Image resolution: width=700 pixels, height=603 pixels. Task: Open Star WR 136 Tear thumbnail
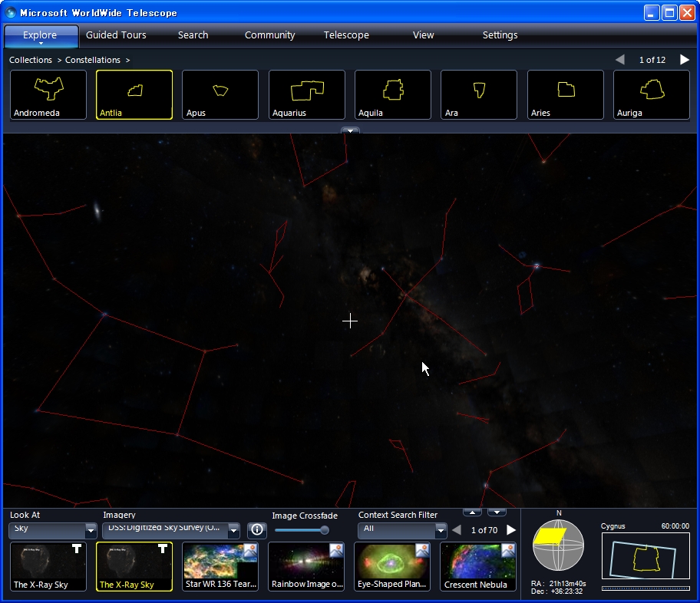[220, 566]
